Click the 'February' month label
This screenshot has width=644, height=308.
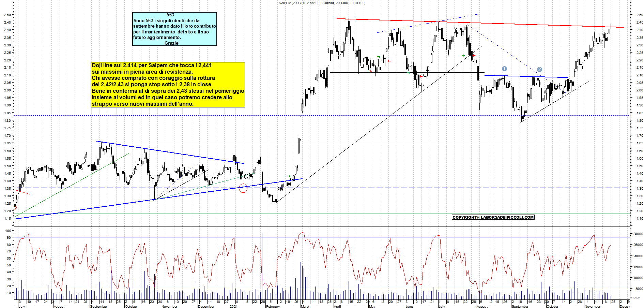(273, 306)
